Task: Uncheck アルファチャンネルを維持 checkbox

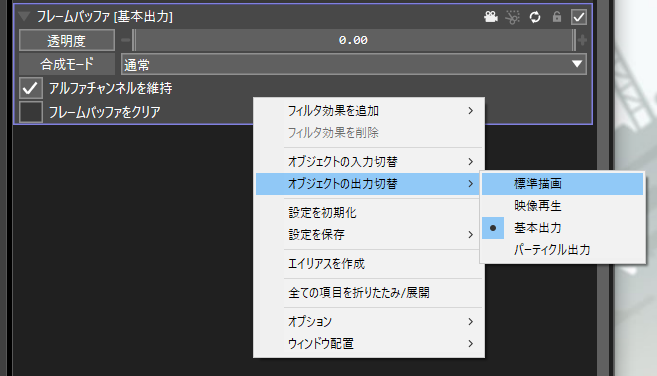Action: pyautogui.click(x=31, y=88)
